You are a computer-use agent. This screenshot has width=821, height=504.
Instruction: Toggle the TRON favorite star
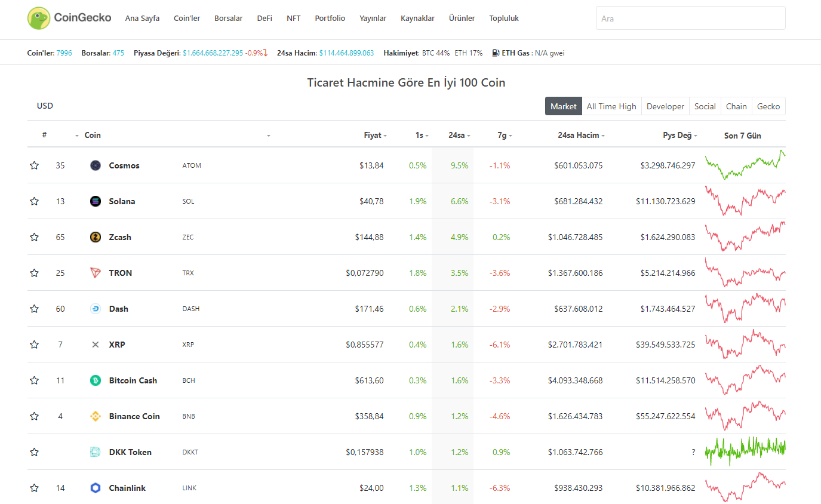point(34,273)
